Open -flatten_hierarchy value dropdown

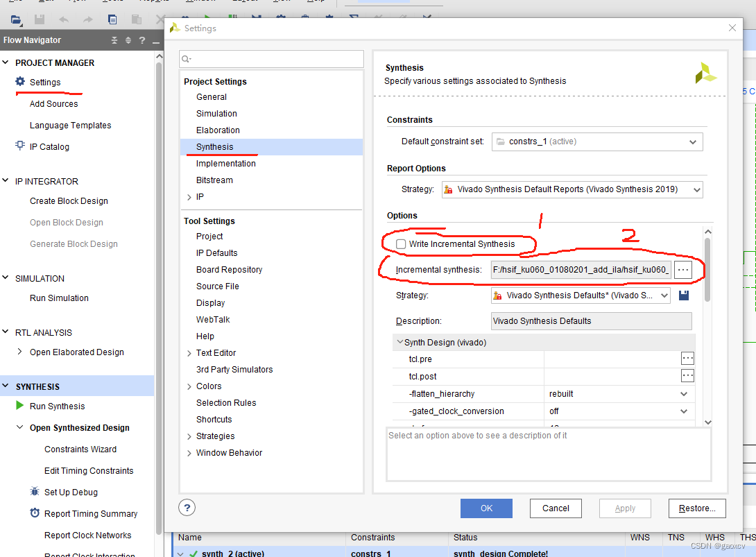click(684, 394)
